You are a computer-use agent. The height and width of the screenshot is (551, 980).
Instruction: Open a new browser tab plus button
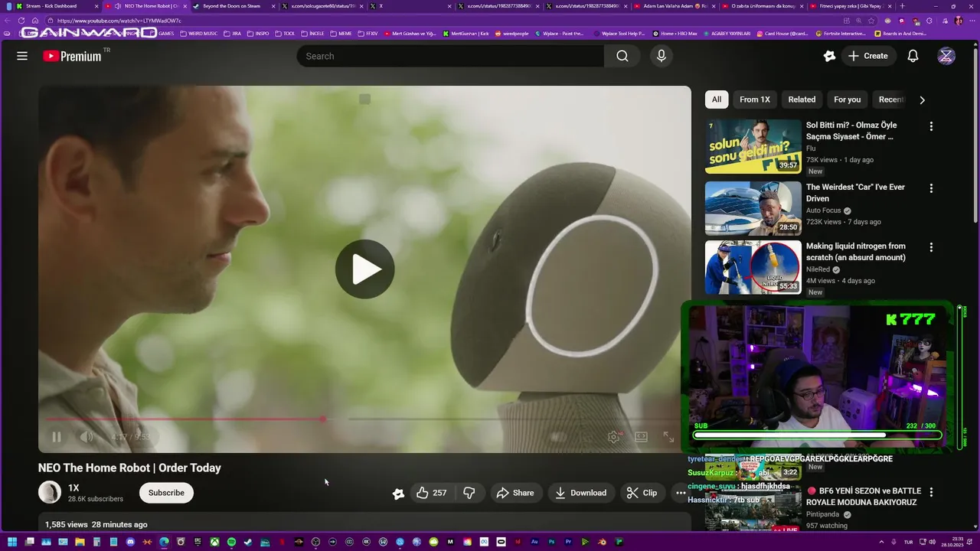pyautogui.click(x=902, y=6)
